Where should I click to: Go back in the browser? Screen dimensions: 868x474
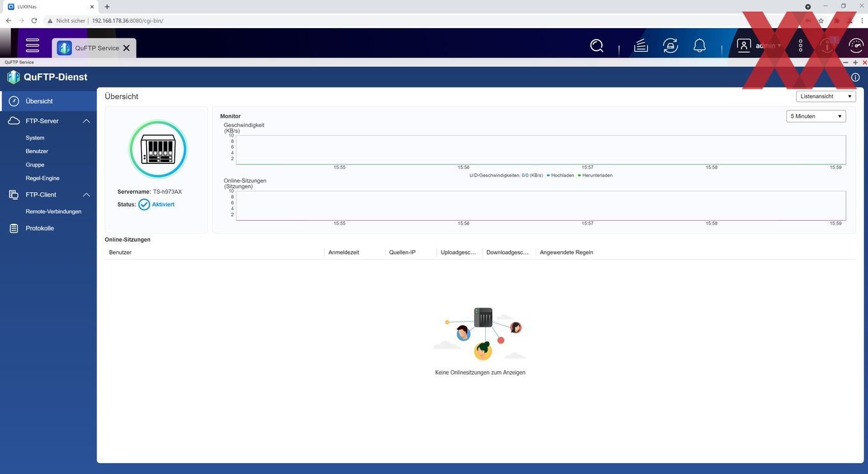(8, 20)
